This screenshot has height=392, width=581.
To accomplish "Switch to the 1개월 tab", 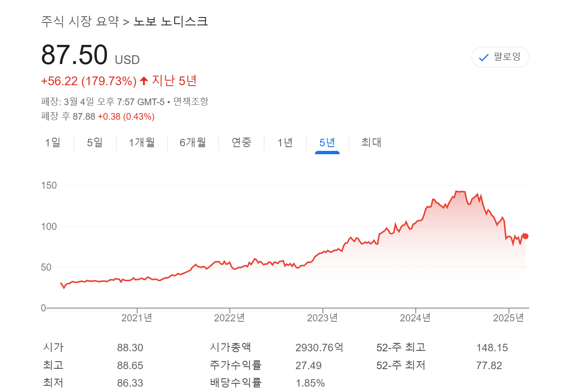I will 142,143.
